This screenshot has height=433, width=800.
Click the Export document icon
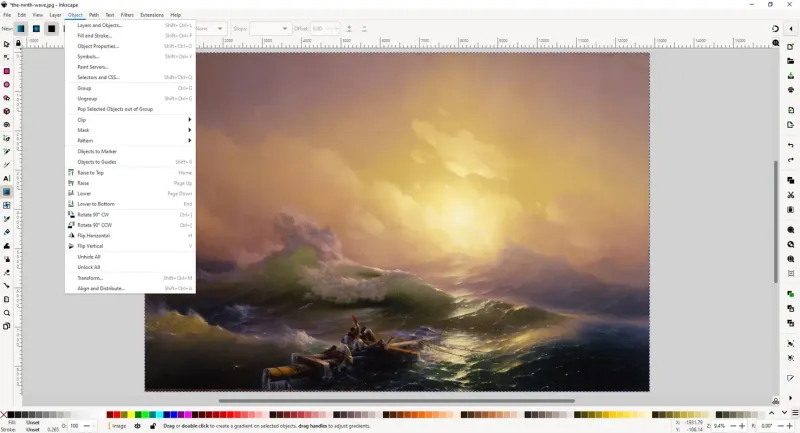pos(790,125)
